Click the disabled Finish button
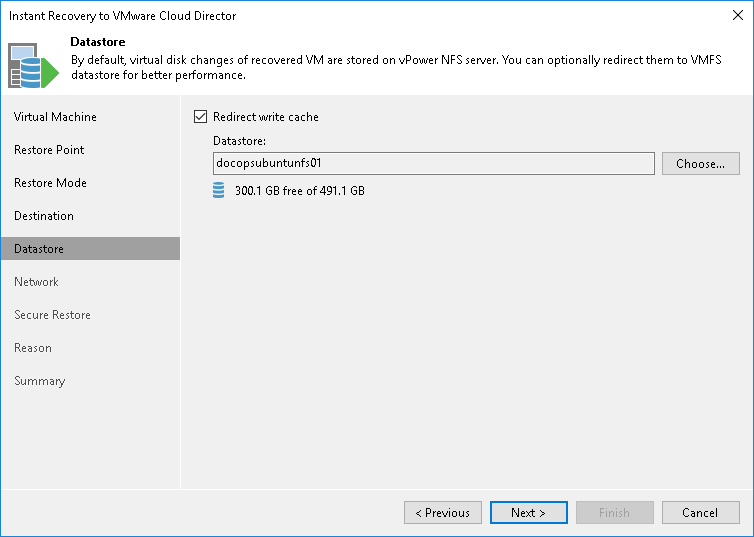 (614, 512)
